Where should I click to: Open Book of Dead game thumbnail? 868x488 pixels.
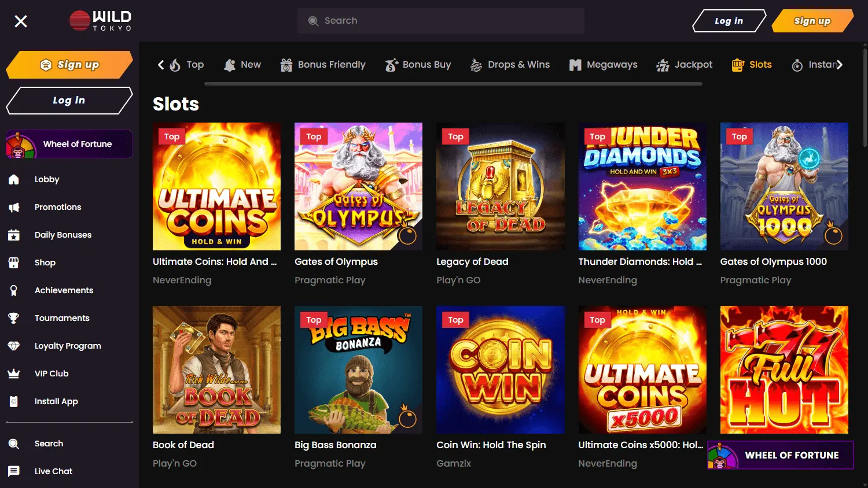click(216, 369)
